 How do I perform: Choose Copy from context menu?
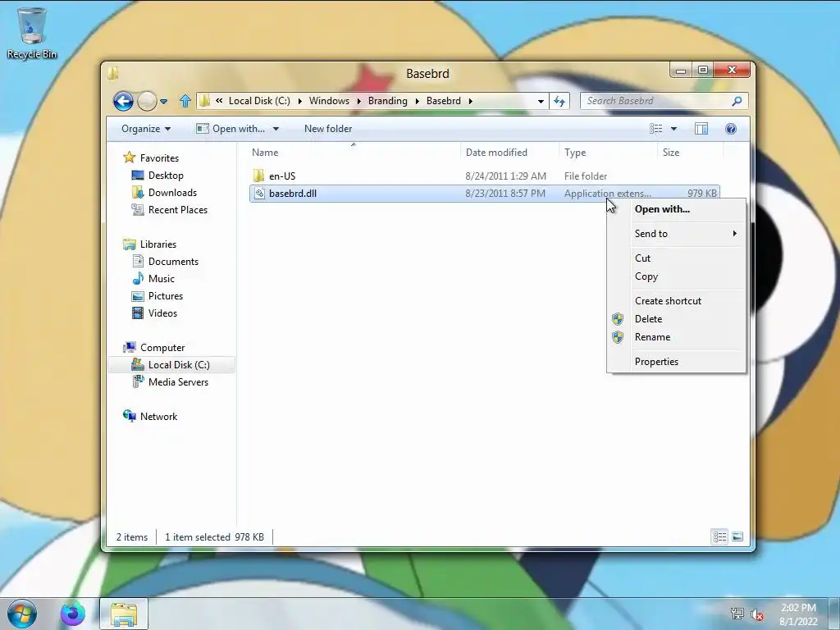pos(676,276)
